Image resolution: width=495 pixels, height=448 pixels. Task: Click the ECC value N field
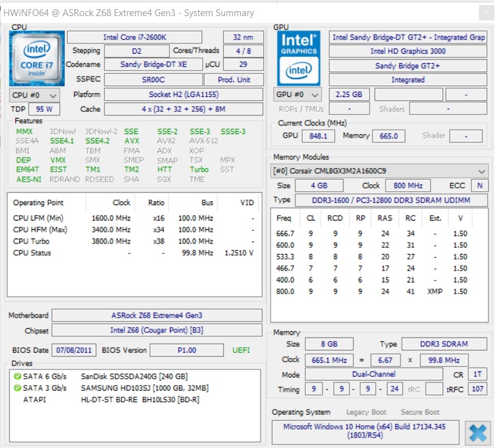pyautogui.click(x=480, y=185)
